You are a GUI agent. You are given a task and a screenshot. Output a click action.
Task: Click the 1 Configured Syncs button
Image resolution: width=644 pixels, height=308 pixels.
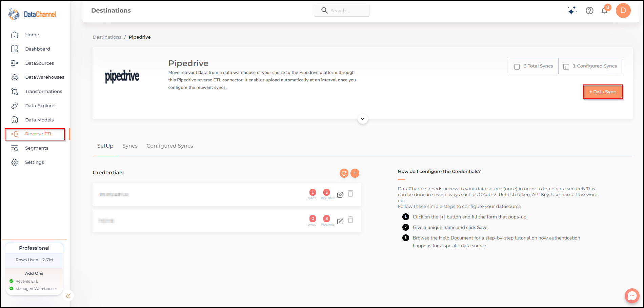590,66
